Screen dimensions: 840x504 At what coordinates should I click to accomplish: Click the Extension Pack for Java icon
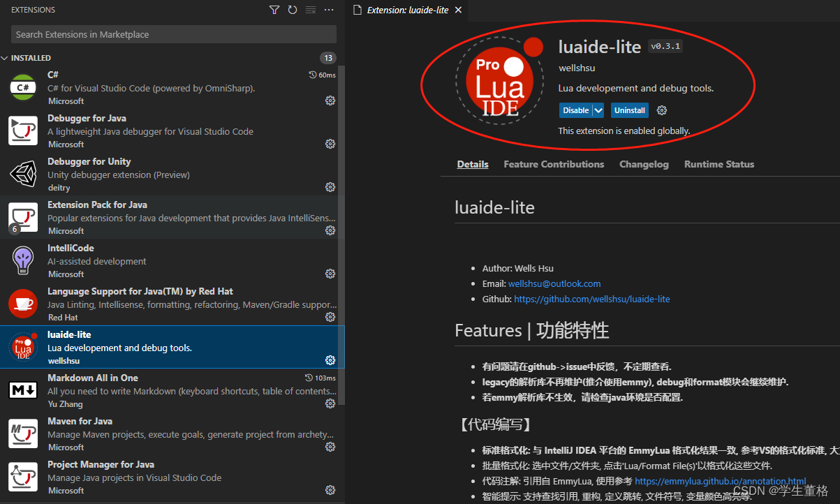point(23,217)
